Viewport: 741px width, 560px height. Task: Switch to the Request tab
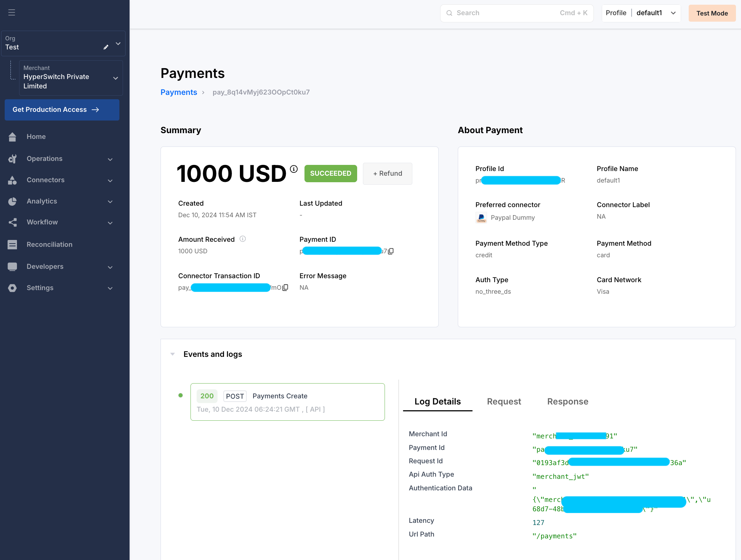click(504, 402)
